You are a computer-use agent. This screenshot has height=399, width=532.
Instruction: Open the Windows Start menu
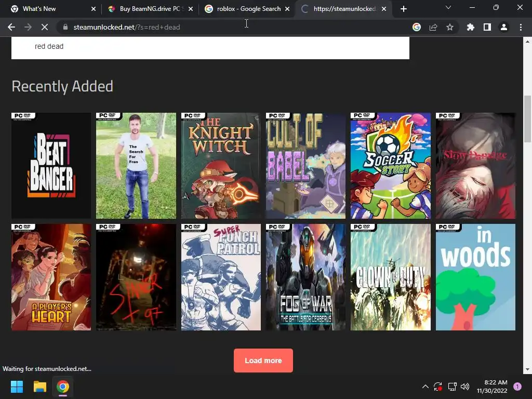(x=17, y=387)
